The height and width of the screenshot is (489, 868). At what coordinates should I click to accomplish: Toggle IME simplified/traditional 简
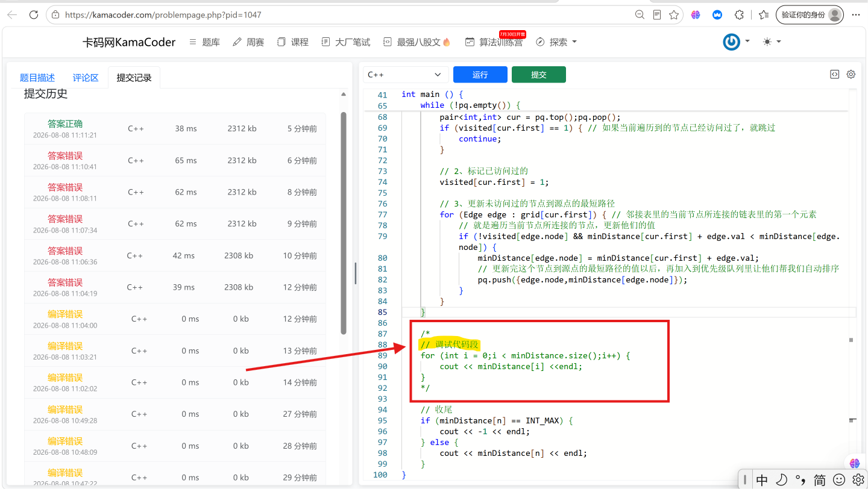pyautogui.click(x=820, y=480)
